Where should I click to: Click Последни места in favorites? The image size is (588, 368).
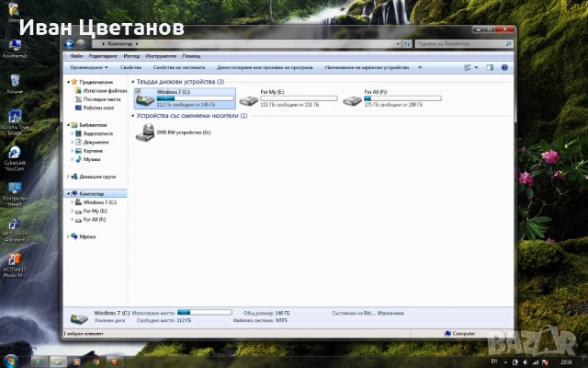tap(98, 99)
